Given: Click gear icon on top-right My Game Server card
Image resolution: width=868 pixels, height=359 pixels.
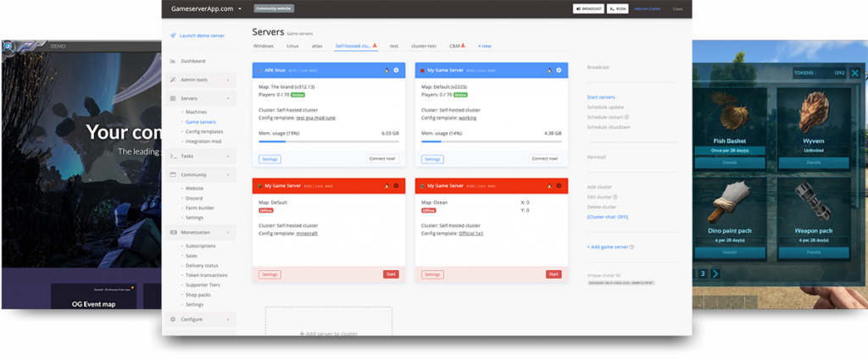Looking at the screenshot, I should pyautogui.click(x=558, y=69).
